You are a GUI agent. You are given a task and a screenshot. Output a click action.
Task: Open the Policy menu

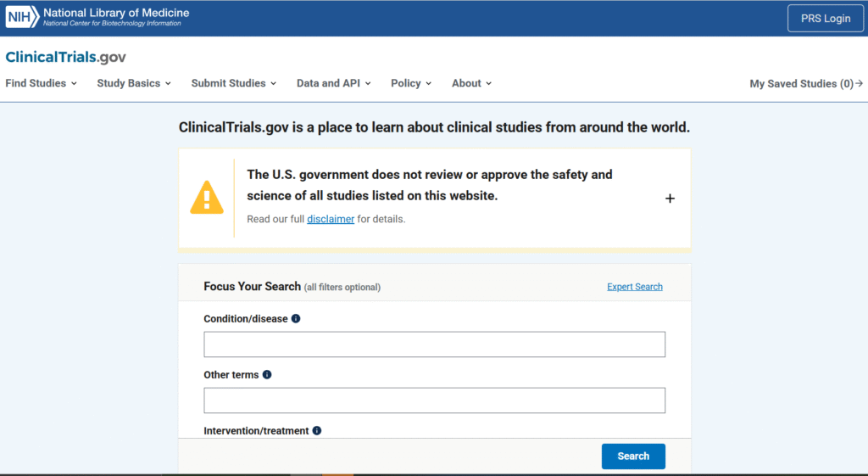(x=411, y=83)
